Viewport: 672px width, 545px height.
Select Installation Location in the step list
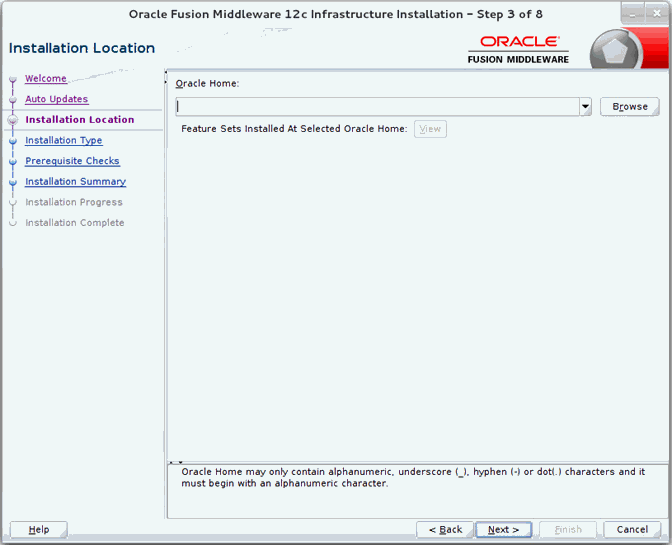[80, 120]
